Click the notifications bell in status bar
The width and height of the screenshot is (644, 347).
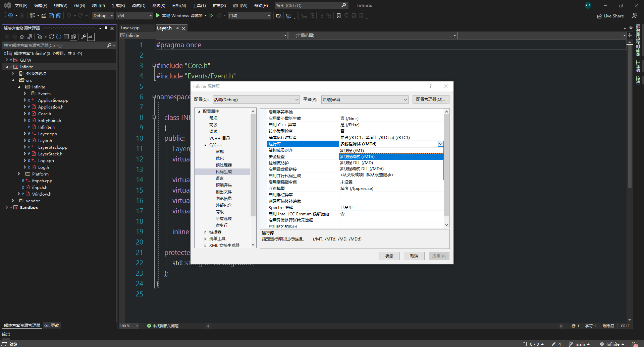click(x=634, y=344)
